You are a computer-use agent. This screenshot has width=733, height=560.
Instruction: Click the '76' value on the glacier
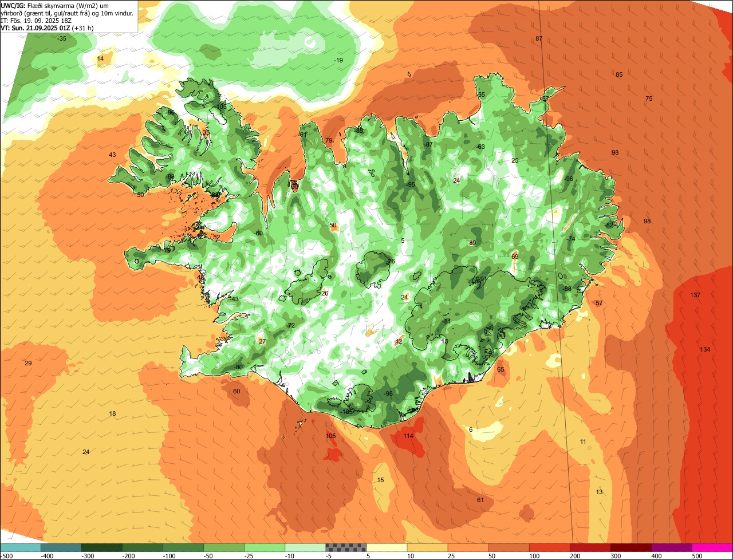tap(391, 261)
